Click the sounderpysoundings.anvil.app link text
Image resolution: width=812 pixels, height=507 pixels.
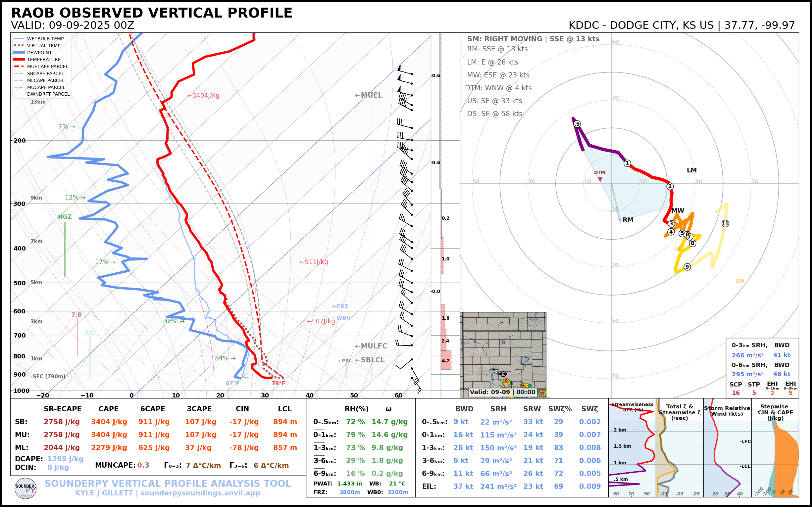click(200, 493)
